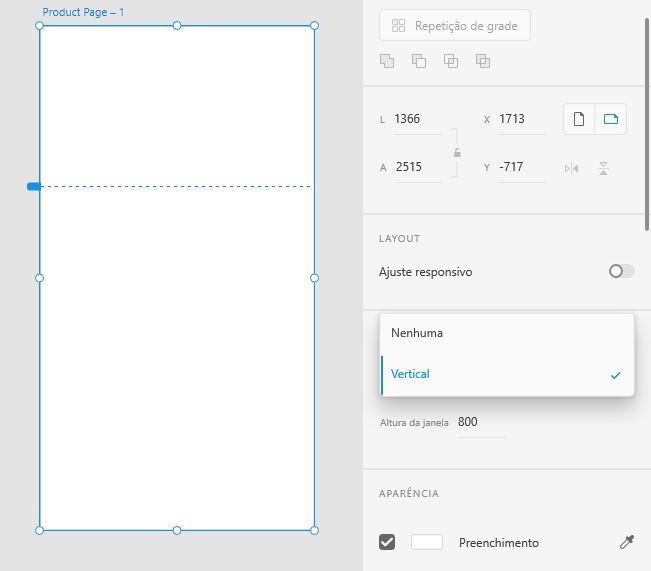Select the Subtract boolean operation icon
This screenshot has height=571, width=651.
point(419,61)
